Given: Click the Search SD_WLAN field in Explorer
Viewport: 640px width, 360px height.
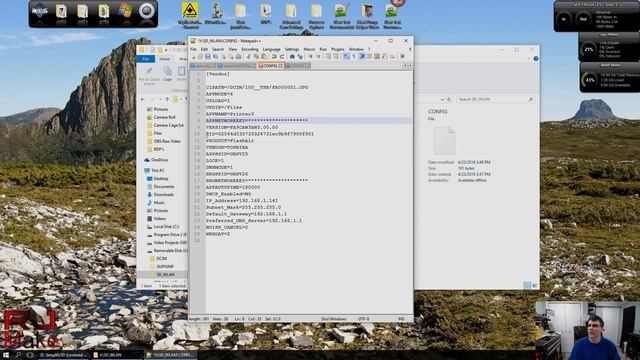Looking at the screenshot, I should [x=495, y=99].
